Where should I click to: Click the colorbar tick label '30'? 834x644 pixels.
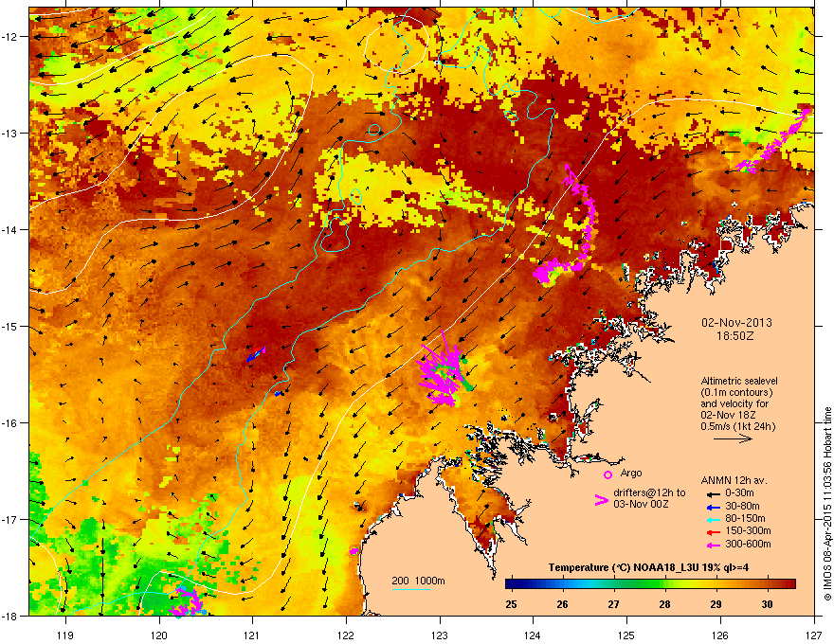pos(767,604)
